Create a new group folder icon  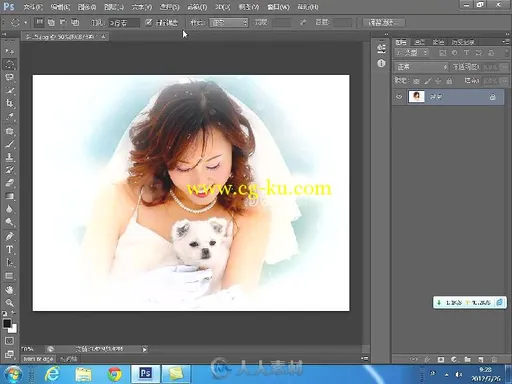[x=468, y=359]
